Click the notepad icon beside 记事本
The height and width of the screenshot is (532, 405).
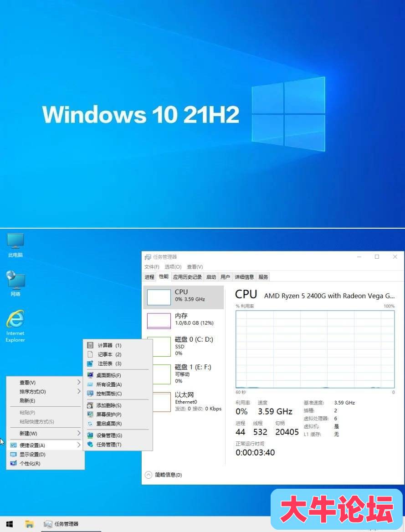click(90, 354)
